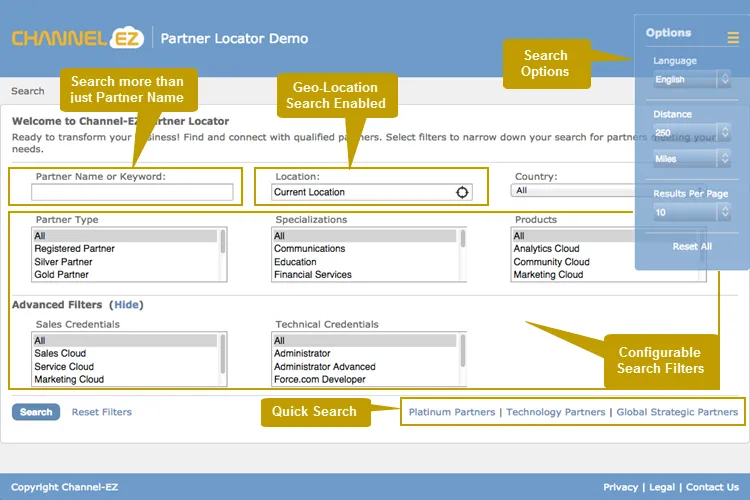
Task: Select Marketing Cloud in Sales Credentials
Action: point(125,379)
